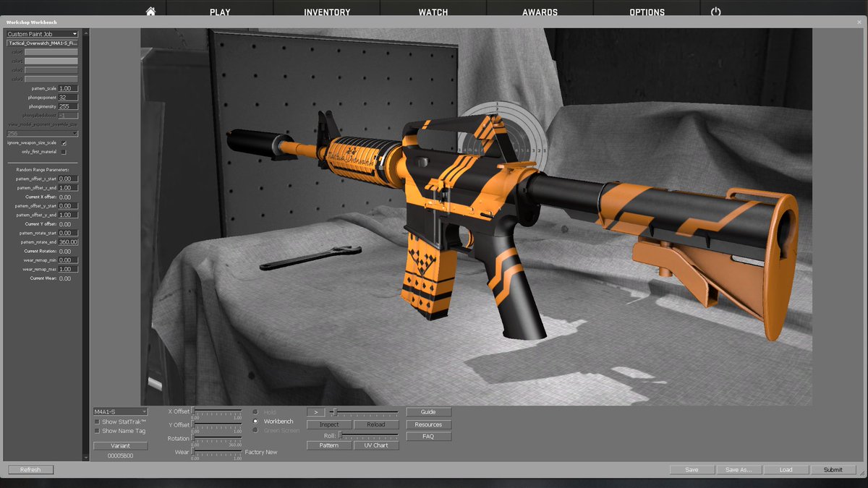Click the 00005B00 variant value text
This screenshot has height=488, width=868.
[x=120, y=456]
